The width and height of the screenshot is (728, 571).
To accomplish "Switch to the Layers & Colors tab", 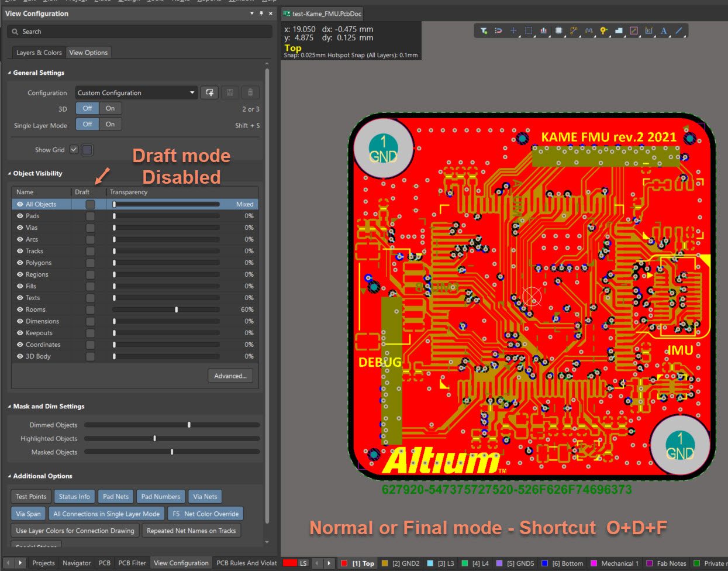I will tap(39, 53).
